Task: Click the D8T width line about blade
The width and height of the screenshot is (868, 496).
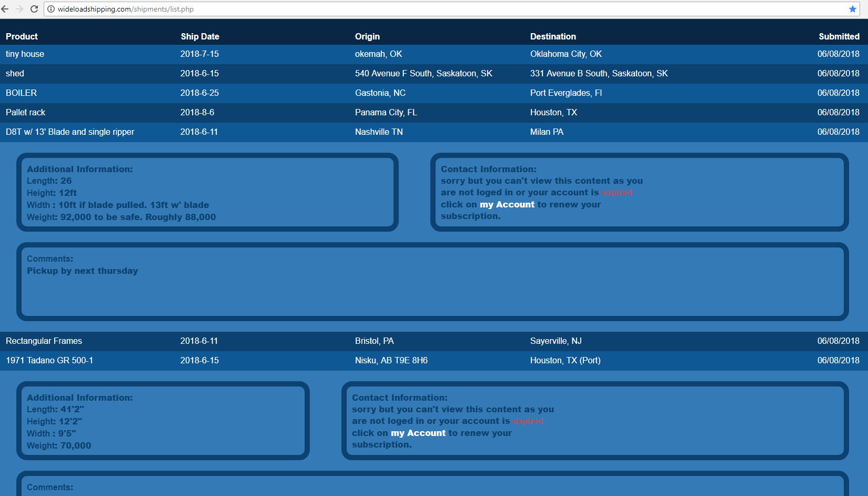Action: tap(118, 205)
